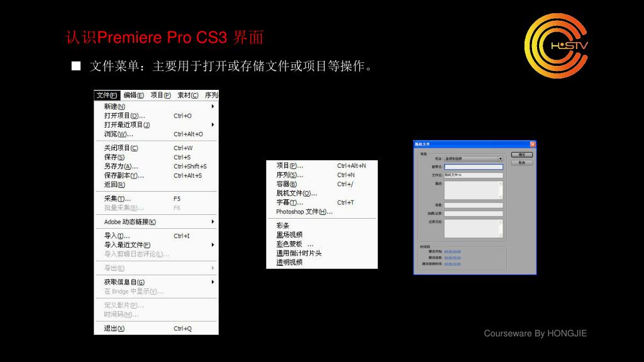Viewport: 644px width, 362px height.
Task: Expand Adobe 动态链接(K) submenu arrow
Action: (213, 222)
